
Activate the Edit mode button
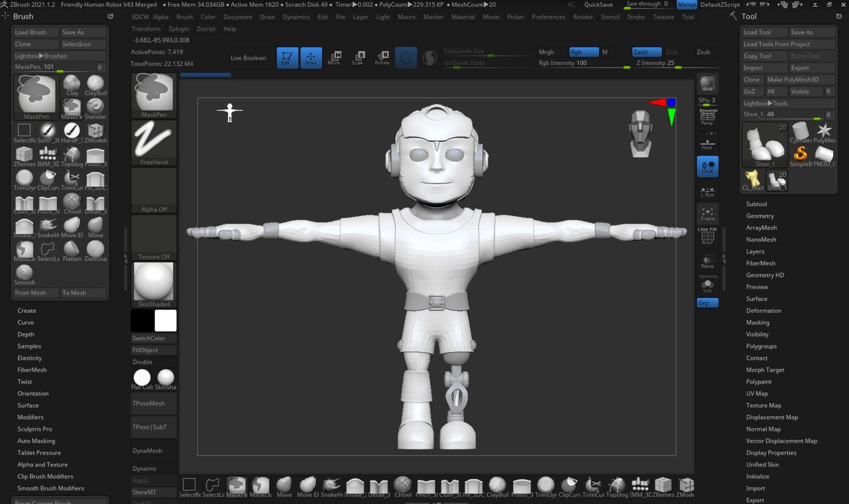(x=287, y=58)
